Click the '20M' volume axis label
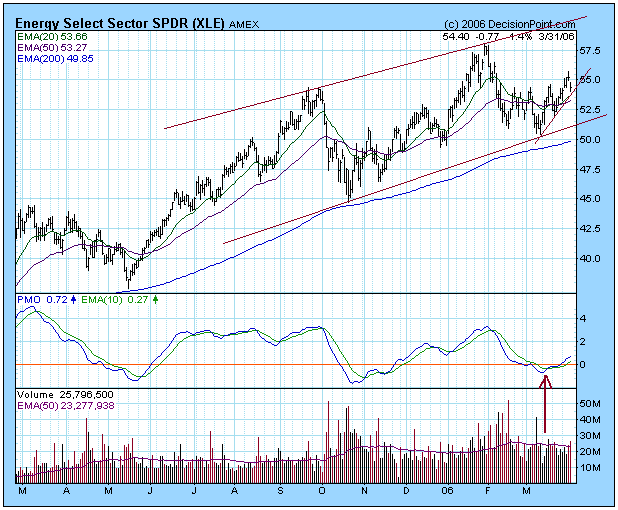 click(x=590, y=452)
